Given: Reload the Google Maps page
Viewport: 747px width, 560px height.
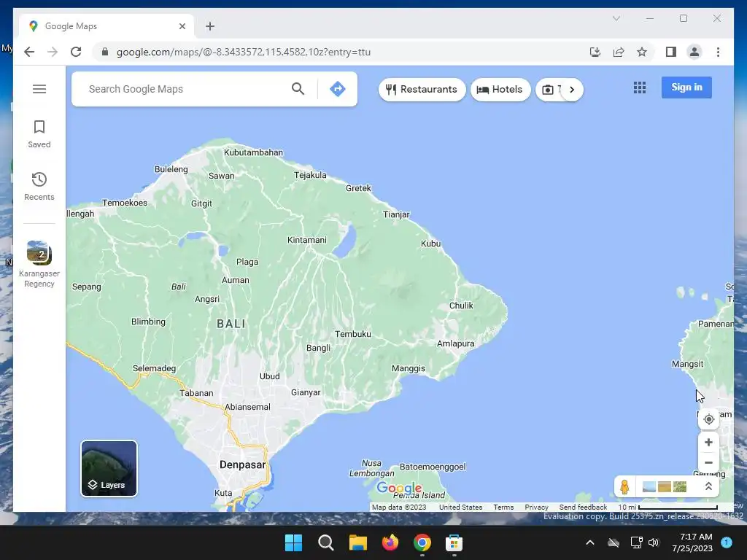Looking at the screenshot, I should tap(76, 52).
